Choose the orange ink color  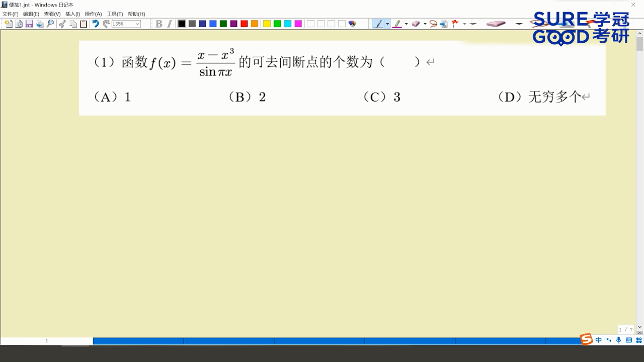255,24
